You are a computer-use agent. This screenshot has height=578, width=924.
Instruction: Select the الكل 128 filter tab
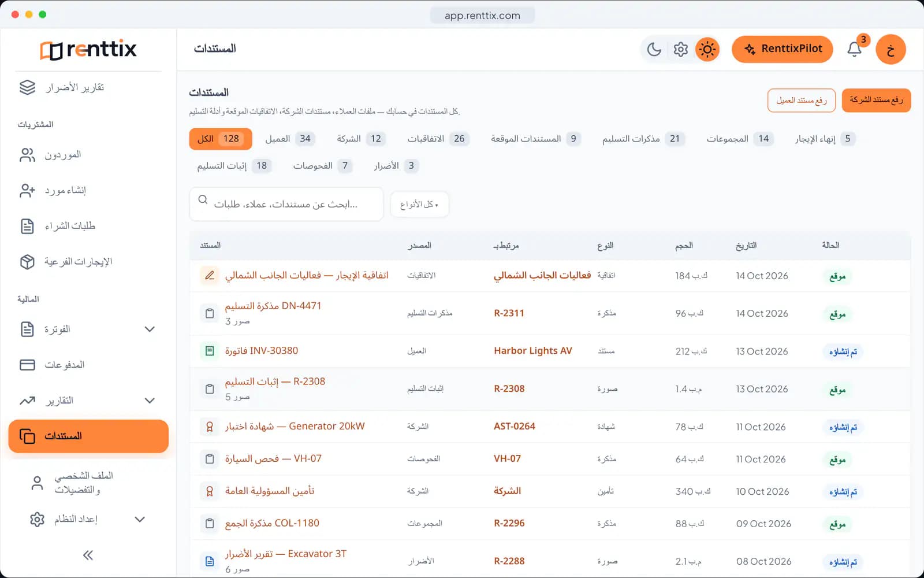[x=221, y=139]
